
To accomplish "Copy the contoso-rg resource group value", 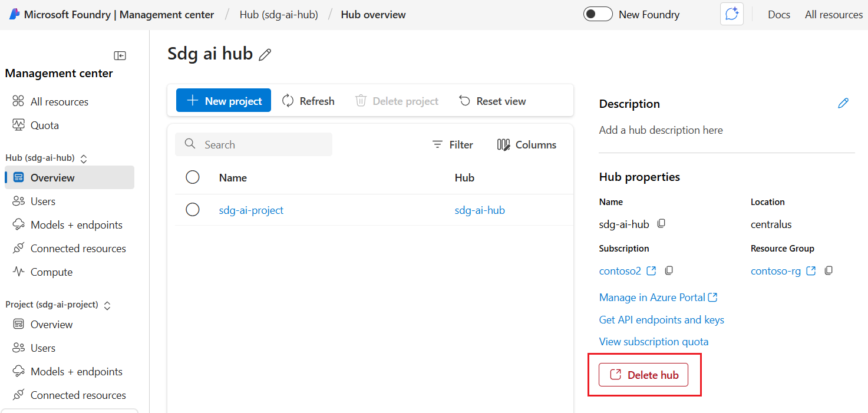I will tap(829, 270).
